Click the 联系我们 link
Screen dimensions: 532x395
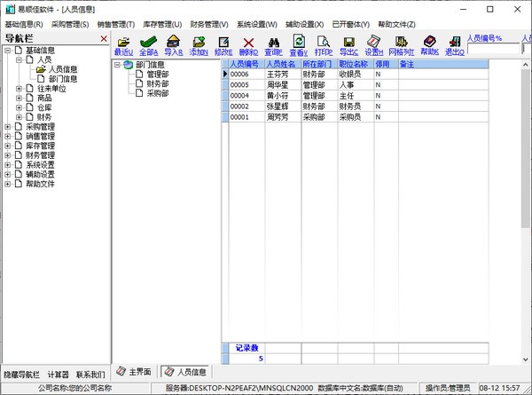90,374
